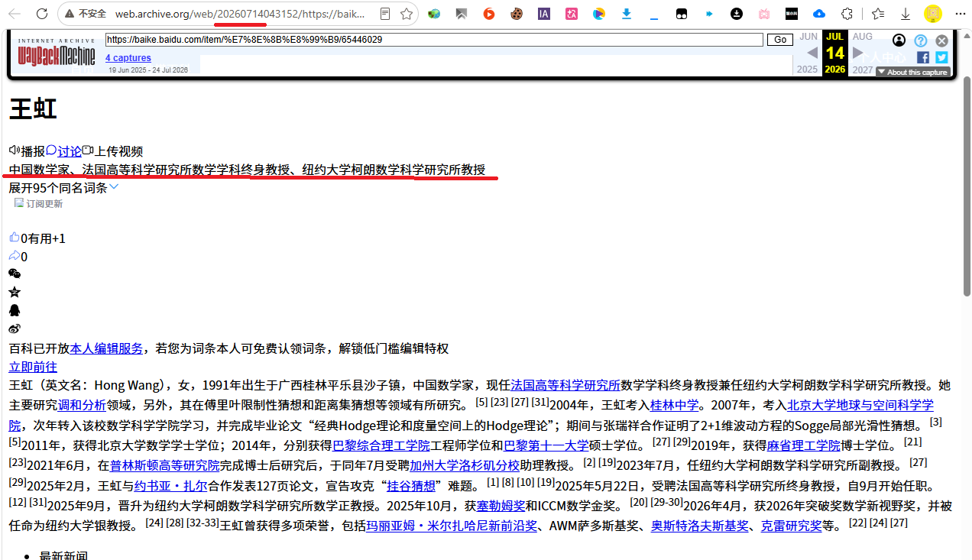
Task: Open Wayback help question mark icon
Action: (x=921, y=40)
